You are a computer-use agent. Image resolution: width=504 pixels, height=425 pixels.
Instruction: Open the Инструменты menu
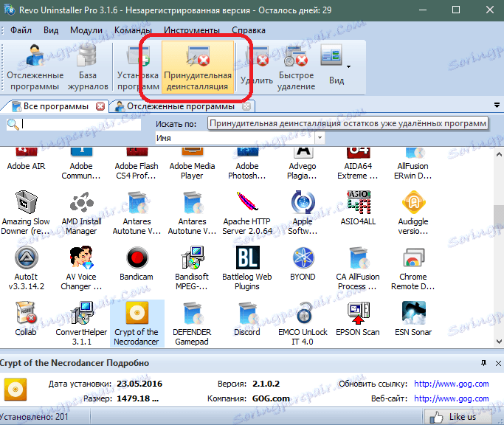pos(192,30)
